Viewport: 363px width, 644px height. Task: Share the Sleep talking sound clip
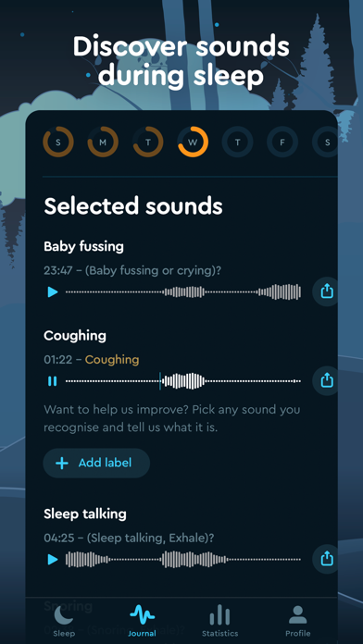(x=326, y=559)
